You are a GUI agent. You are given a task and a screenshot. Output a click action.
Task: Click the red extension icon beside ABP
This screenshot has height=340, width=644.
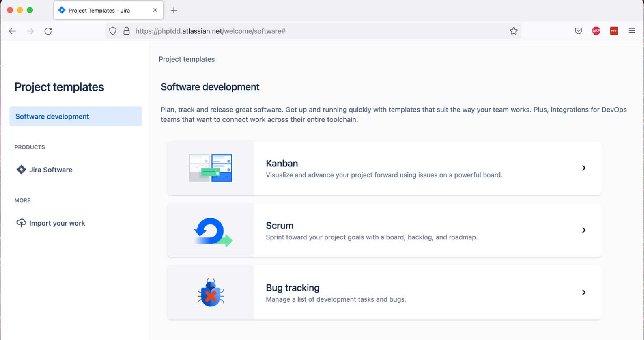(614, 31)
